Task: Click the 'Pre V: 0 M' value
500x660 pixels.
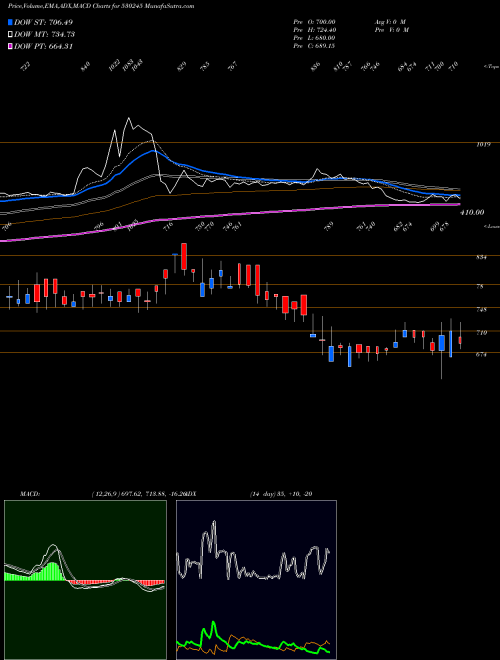Action: click(x=391, y=30)
